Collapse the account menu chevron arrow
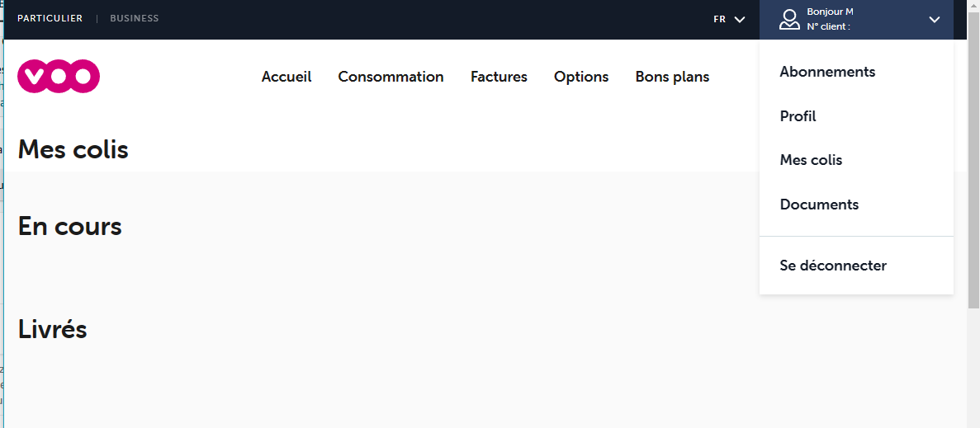Viewport: 980px width, 428px height. [934, 19]
